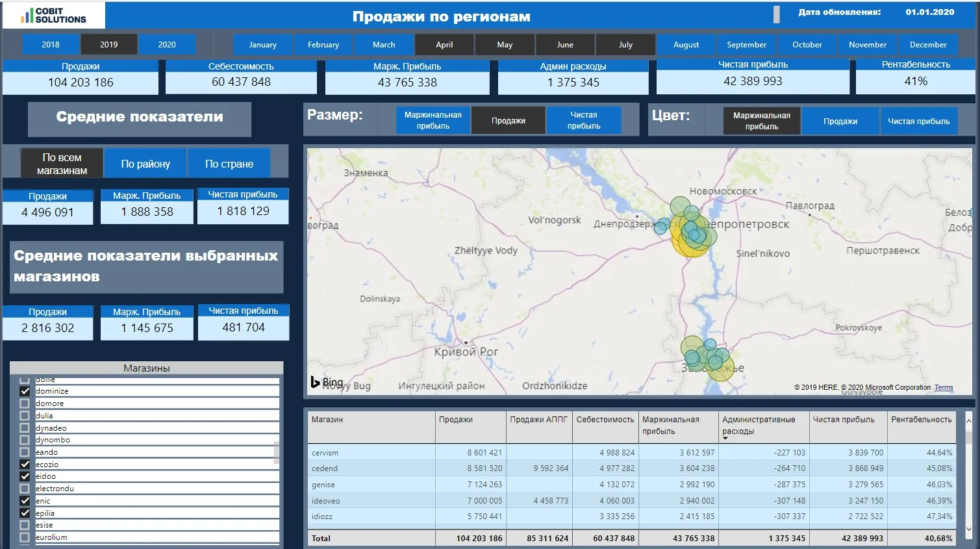
Task: Uncheck the 'ecozio' store checkbox
Action: (24, 464)
